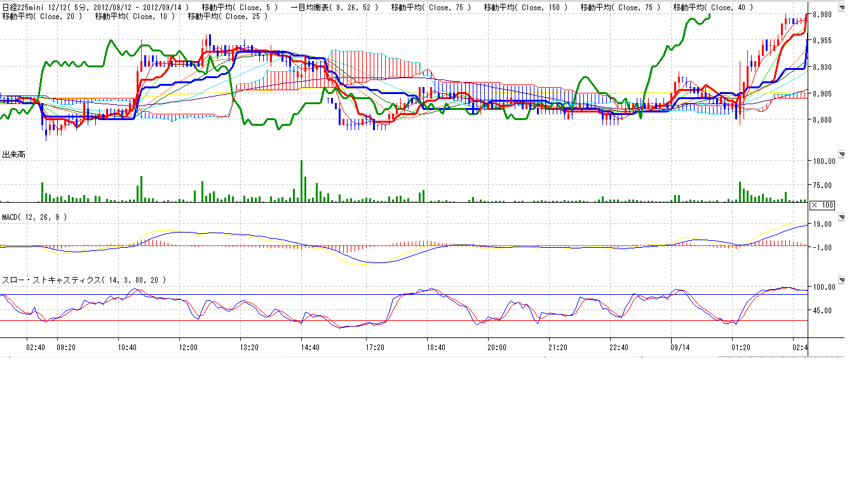This screenshot has height=488, width=868.
Task: Open the Slow Stochastics panel dropdown arrow
Action: 841,280
